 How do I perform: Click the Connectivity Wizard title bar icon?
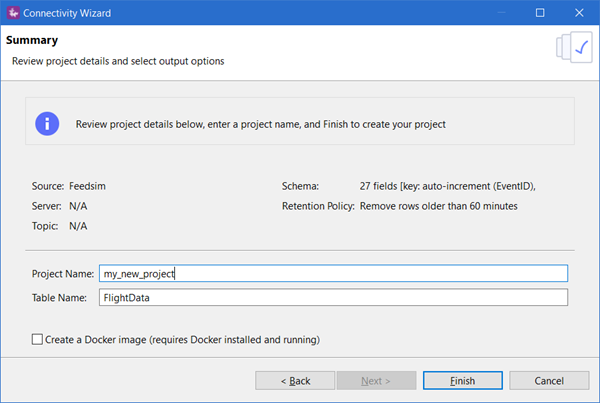[14, 13]
